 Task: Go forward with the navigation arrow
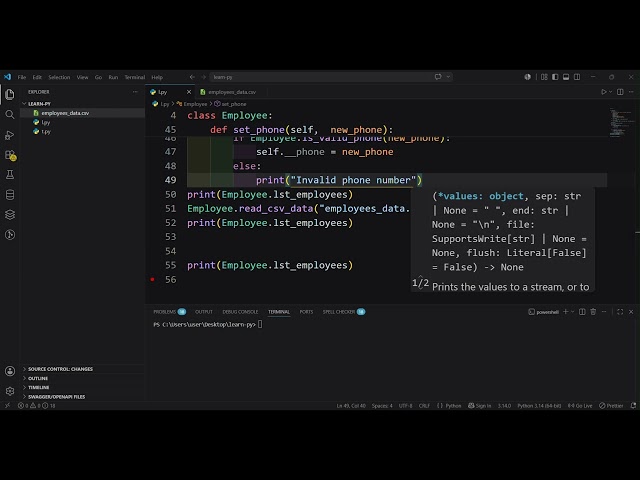(203, 77)
